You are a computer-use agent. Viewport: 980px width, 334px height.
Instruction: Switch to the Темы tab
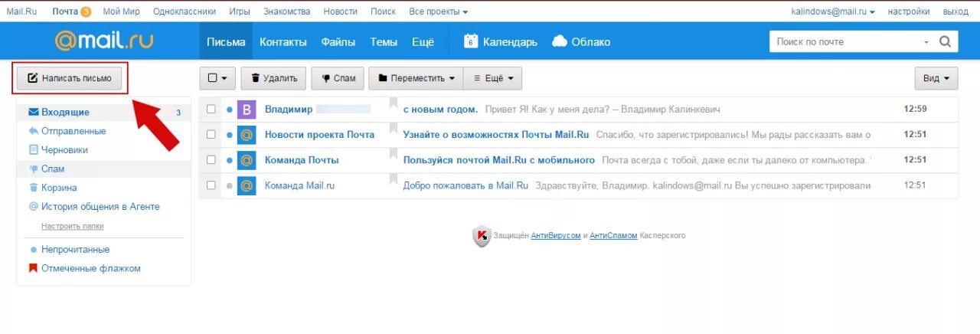(x=384, y=42)
